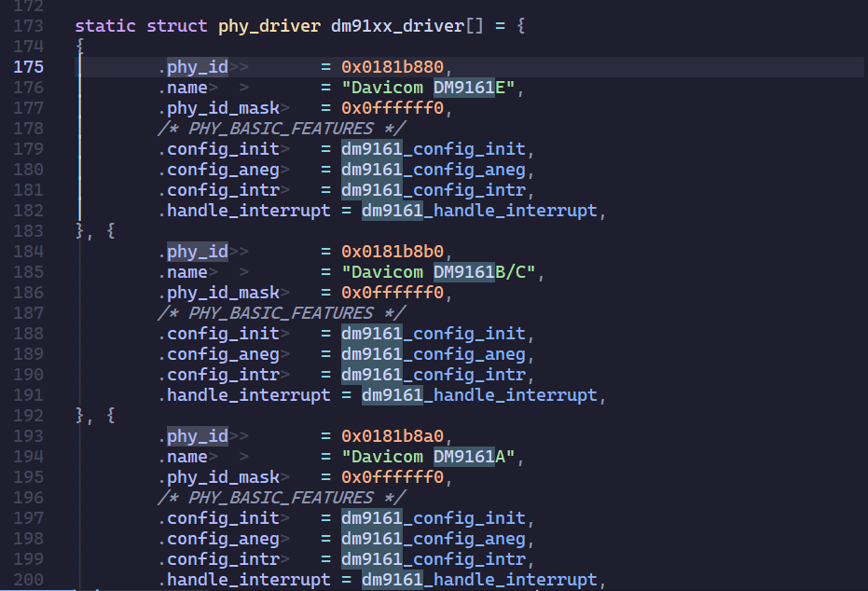The image size is (868, 591).
Task: Click the opening brace on line 174
Action: 80,47
